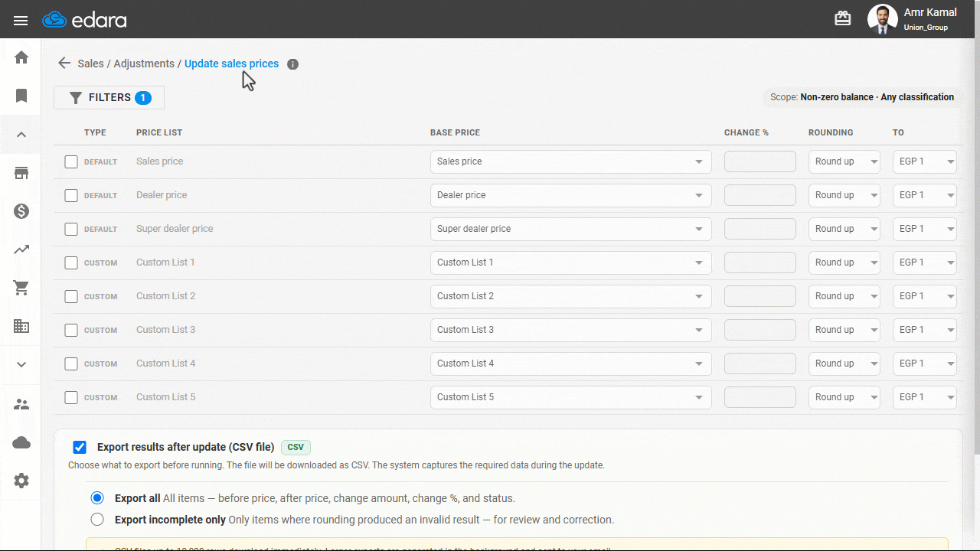Open the building company icon in sidebar

pos(21,326)
